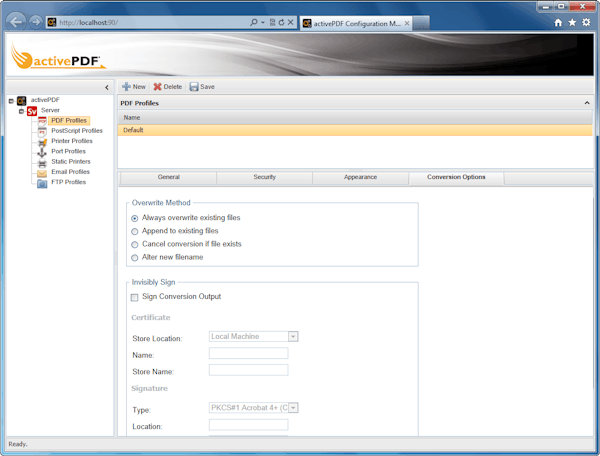Viewport: 600px width, 456px height.
Task: Click the Printer Profiles icon in tree
Action: pos(42,143)
